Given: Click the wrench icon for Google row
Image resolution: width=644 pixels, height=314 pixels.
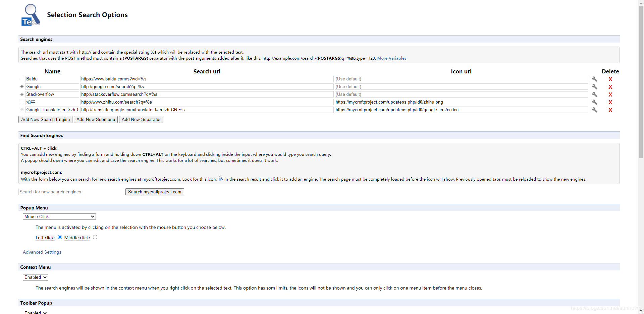Looking at the screenshot, I should (x=594, y=87).
